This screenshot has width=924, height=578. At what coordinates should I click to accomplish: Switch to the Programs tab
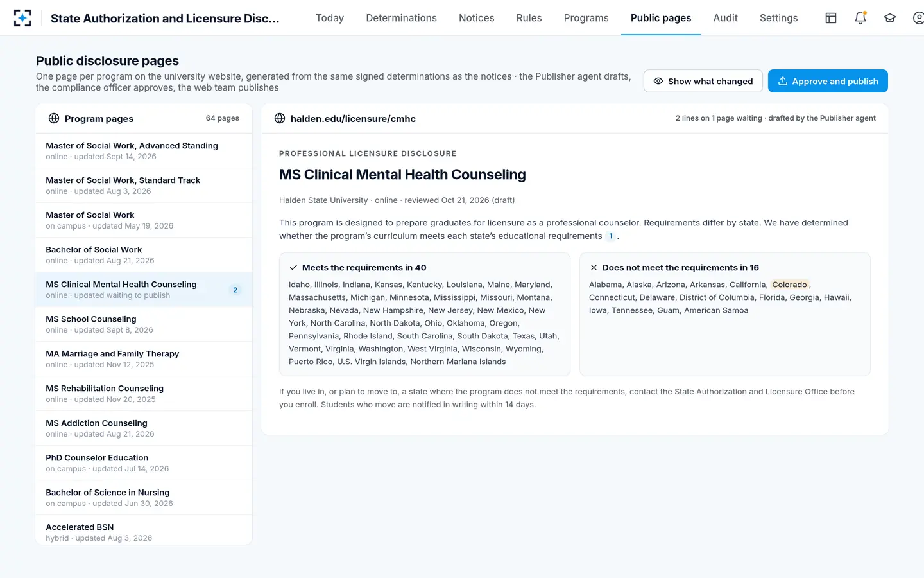[x=586, y=18]
